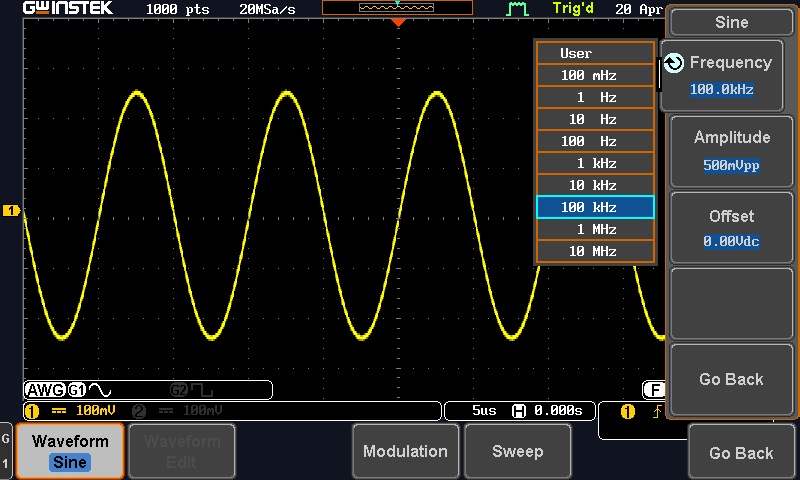Screen dimensions: 800x480
Task: Click the 0.000s horizontal position readout
Action: [x=558, y=411]
